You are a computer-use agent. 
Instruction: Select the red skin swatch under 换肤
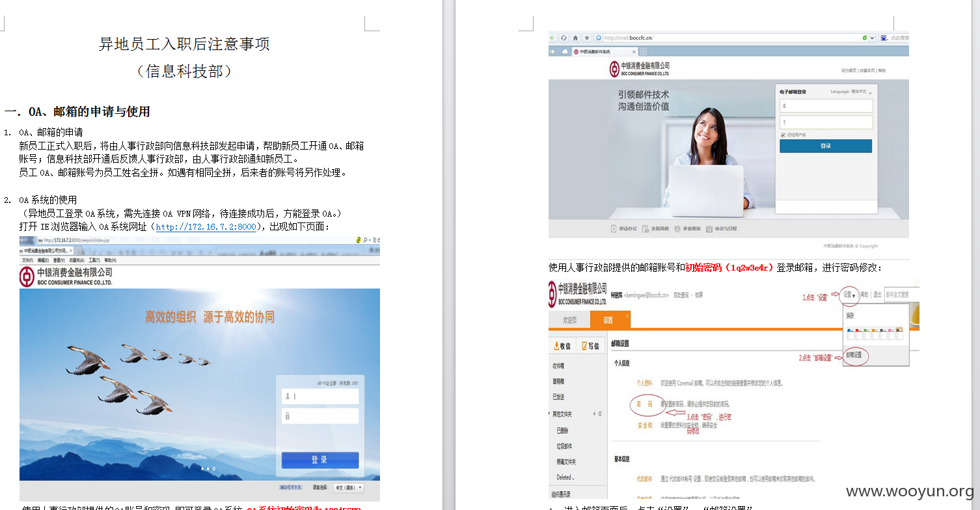point(858,334)
